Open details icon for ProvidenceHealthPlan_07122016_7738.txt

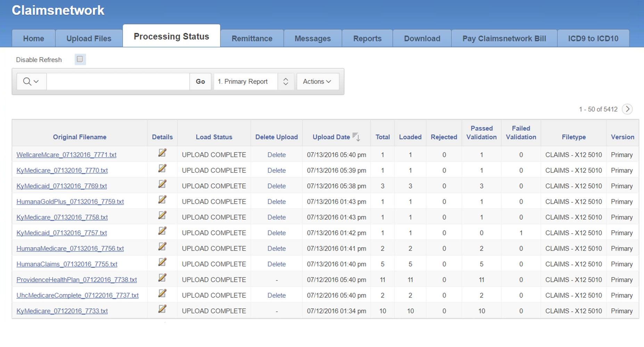click(162, 278)
